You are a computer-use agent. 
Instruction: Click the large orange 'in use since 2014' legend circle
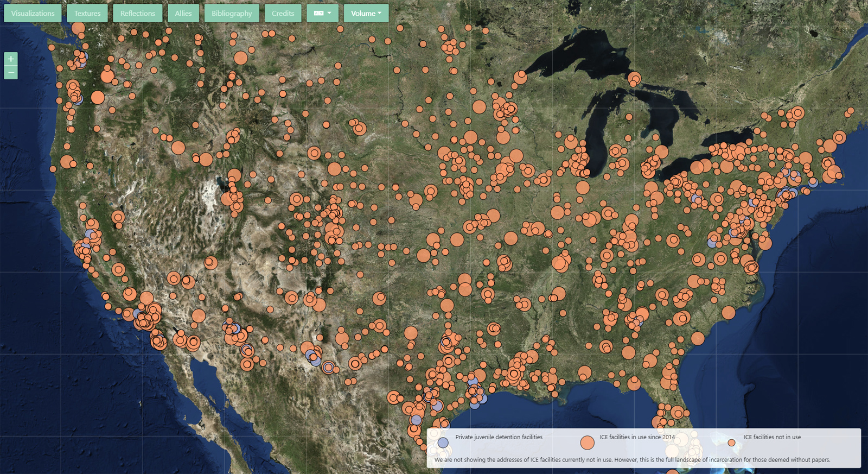587,443
